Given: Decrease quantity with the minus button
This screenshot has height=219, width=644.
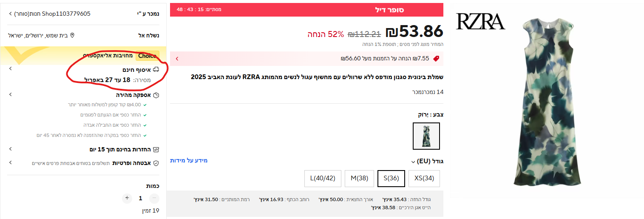Looking at the screenshot, I should pyautogui.click(x=154, y=198).
